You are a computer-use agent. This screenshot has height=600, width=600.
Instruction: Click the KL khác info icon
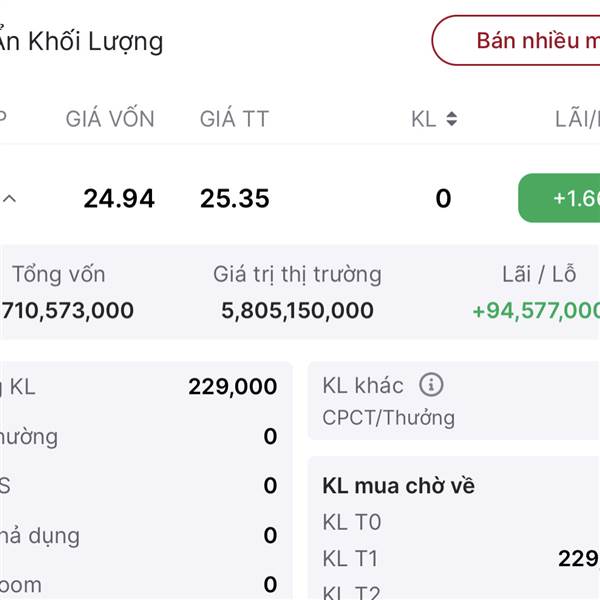point(431,385)
